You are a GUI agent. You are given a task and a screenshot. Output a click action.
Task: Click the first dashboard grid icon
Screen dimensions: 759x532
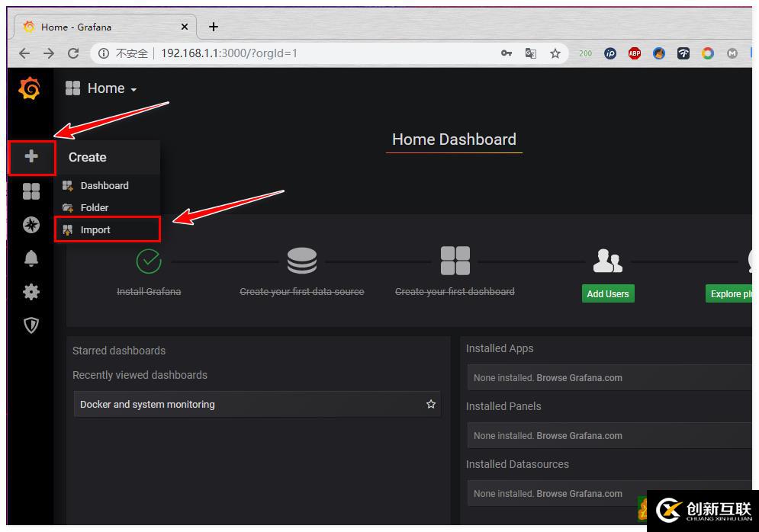click(455, 261)
